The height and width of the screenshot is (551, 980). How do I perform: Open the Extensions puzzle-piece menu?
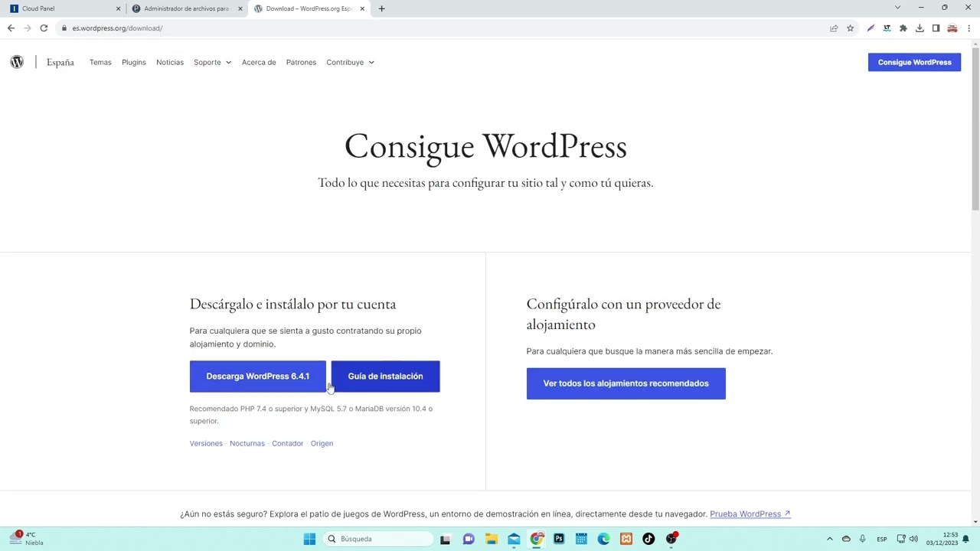click(903, 28)
